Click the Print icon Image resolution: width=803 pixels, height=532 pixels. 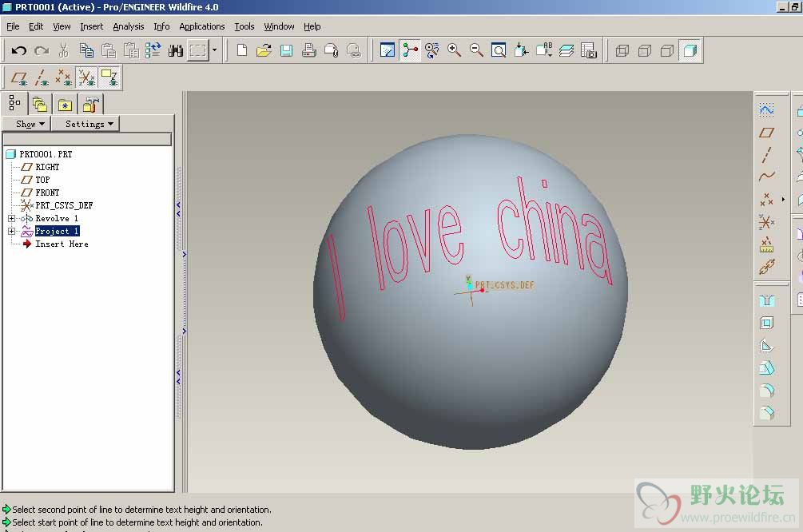(308, 50)
